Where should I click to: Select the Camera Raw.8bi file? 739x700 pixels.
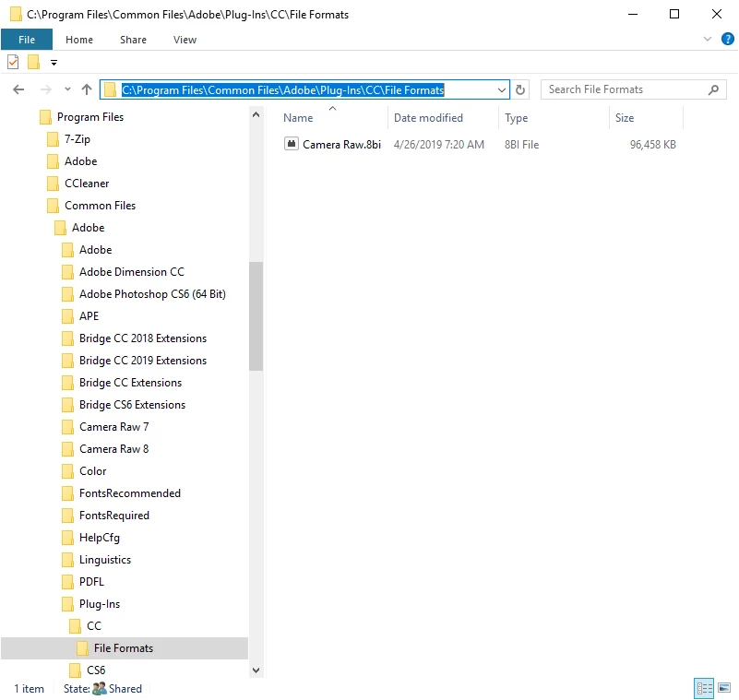tap(341, 145)
